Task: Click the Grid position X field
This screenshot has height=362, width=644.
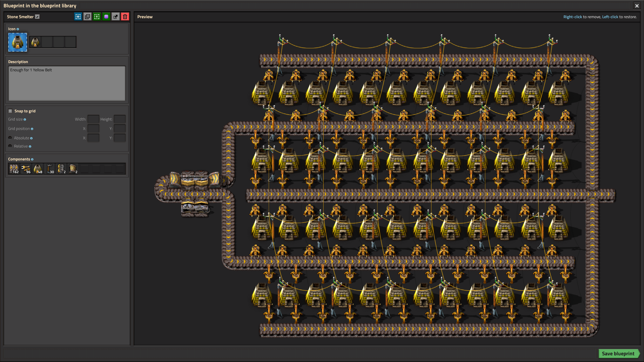Action: (x=93, y=129)
